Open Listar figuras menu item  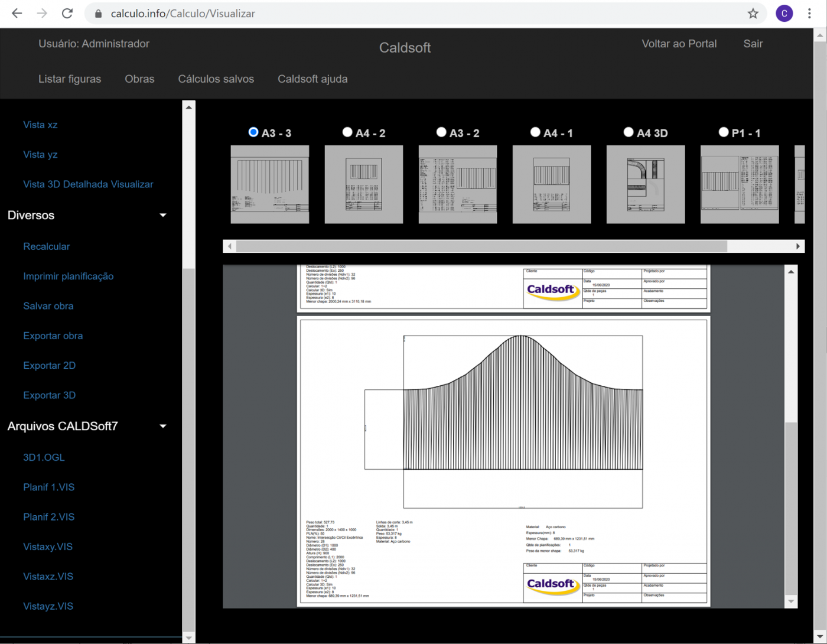[70, 79]
